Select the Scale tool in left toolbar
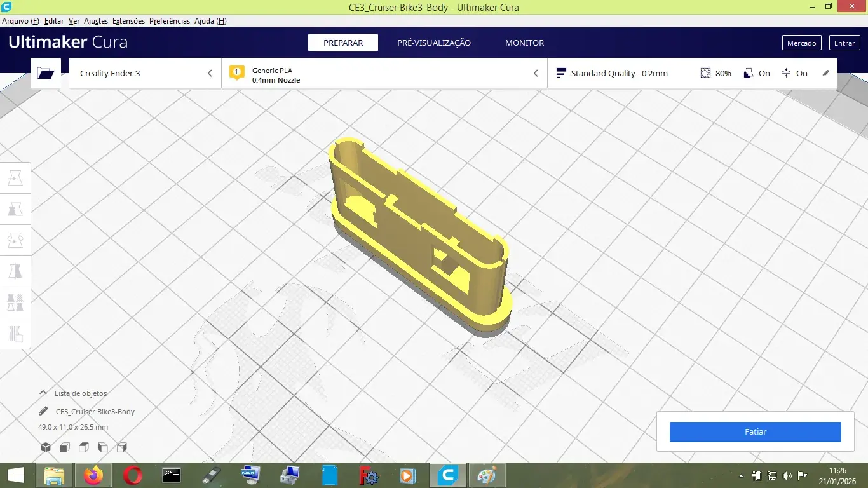 click(15, 209)
